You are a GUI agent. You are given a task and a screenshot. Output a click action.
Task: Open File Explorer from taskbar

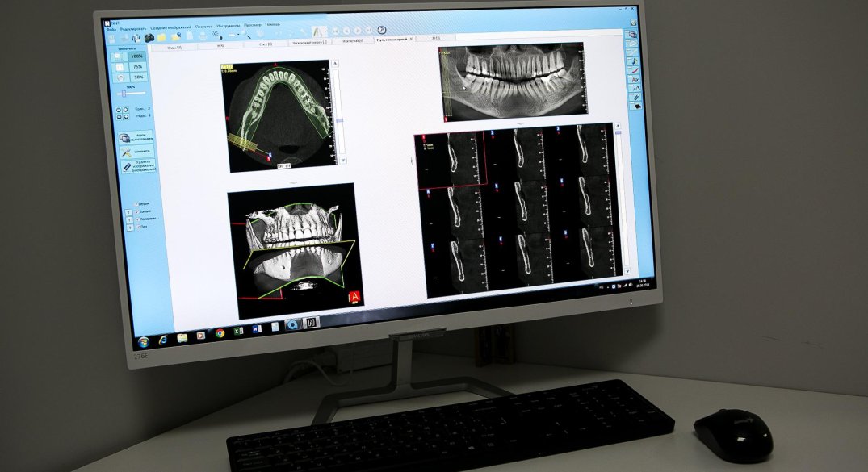click(182, 337)
